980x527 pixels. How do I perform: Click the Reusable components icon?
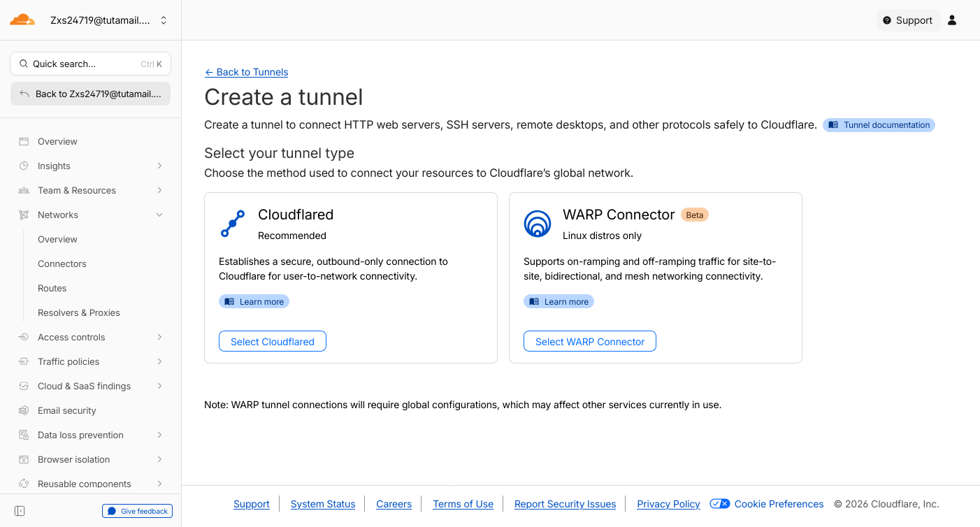[24, 484]
